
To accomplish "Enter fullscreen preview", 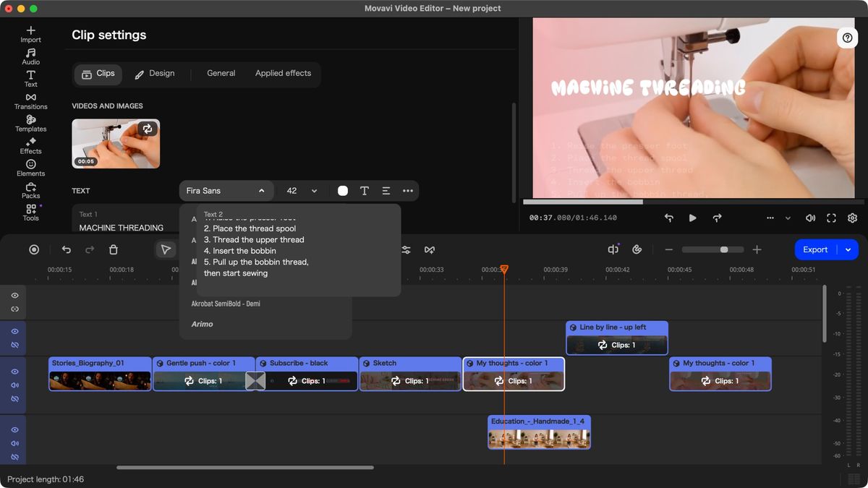I will 831,218.
